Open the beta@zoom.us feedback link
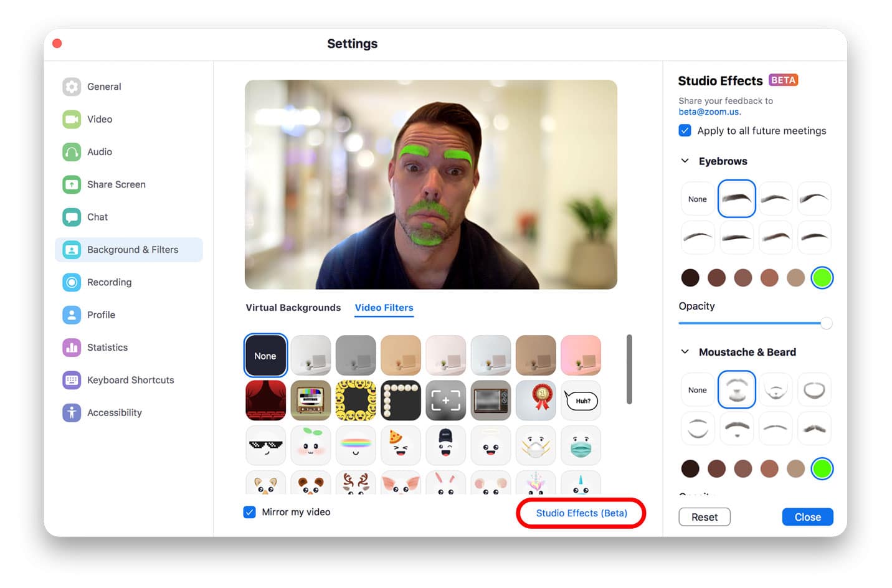Image resolution: width=892 pixels, height=588 pixels. tap(709, 112)
